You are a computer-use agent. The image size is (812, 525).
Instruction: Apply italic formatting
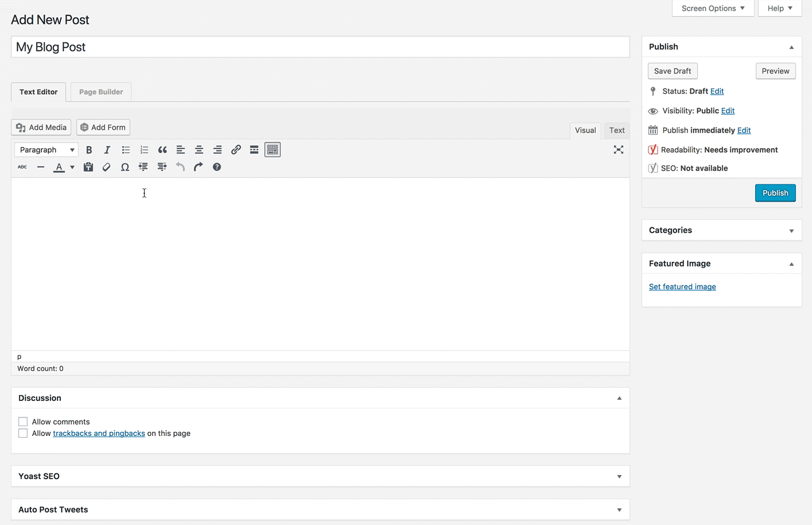pos(107,149)
